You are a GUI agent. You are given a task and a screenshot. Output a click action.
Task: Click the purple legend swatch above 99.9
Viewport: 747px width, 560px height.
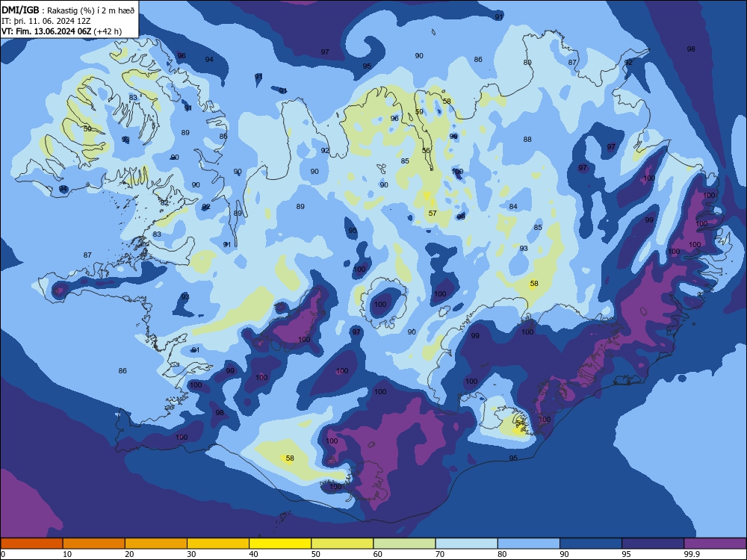[x=715, y=544]
